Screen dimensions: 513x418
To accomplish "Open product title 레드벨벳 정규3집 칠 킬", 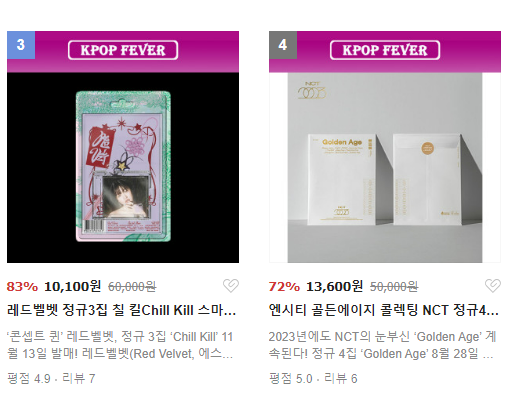I will [122, 310].
